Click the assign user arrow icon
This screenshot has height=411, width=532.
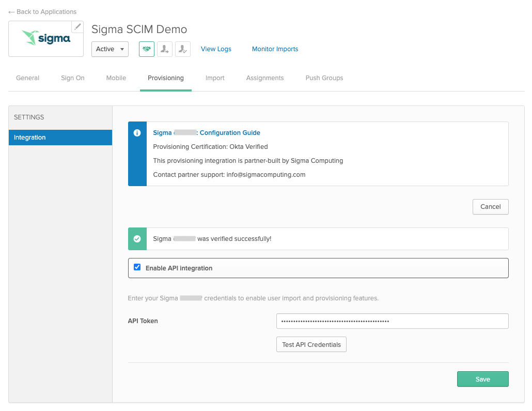coord(165,49)
